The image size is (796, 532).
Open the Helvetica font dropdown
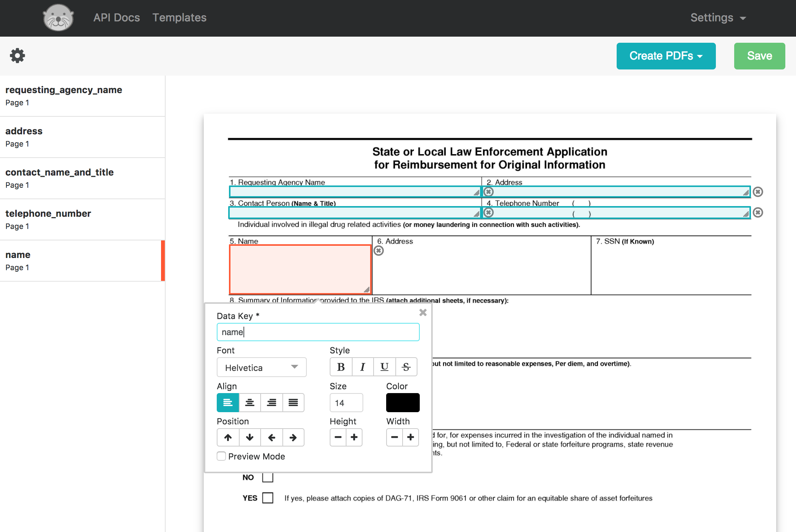pos(261,368)
